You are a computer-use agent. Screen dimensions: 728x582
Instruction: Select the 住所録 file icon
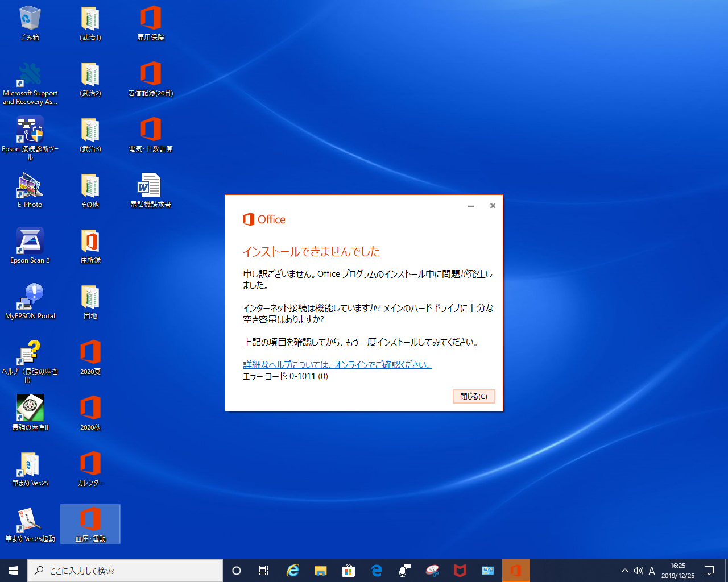(90, 246)
